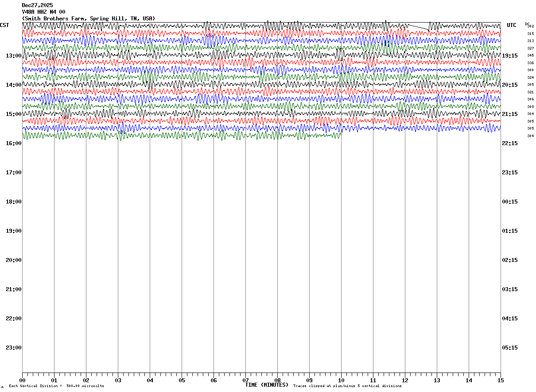The image size is (536, 392).
Task: Click the DC offset value 336
Action: click(530, 63)
